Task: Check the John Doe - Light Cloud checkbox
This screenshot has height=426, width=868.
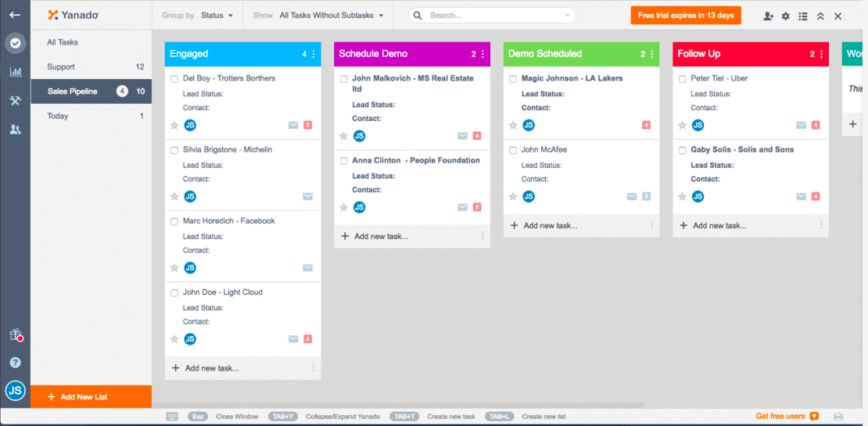Action: tap(174, 292)
